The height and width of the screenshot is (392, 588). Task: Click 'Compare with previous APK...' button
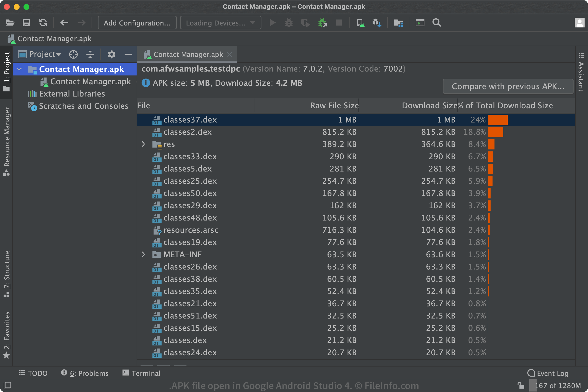[x=507, y=86]
